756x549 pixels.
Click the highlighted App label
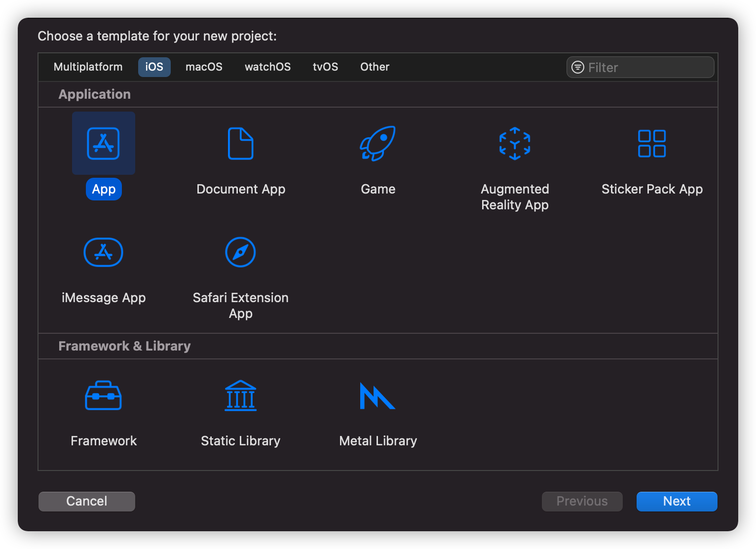(x=104, y=189)
